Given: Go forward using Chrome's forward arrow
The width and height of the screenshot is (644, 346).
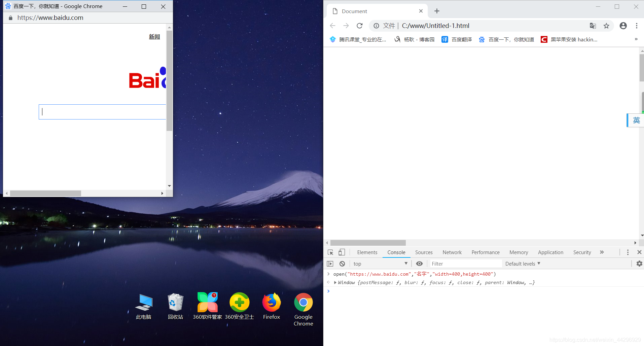Looking at the screenshot, I should point(346,26).
